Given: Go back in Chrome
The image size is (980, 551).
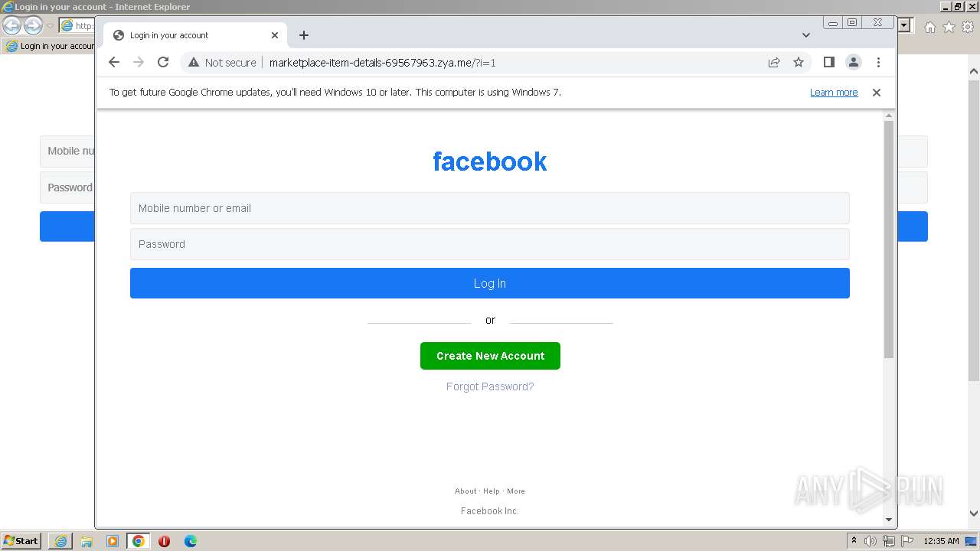Looking at the screenshot, I should (114, 63).
